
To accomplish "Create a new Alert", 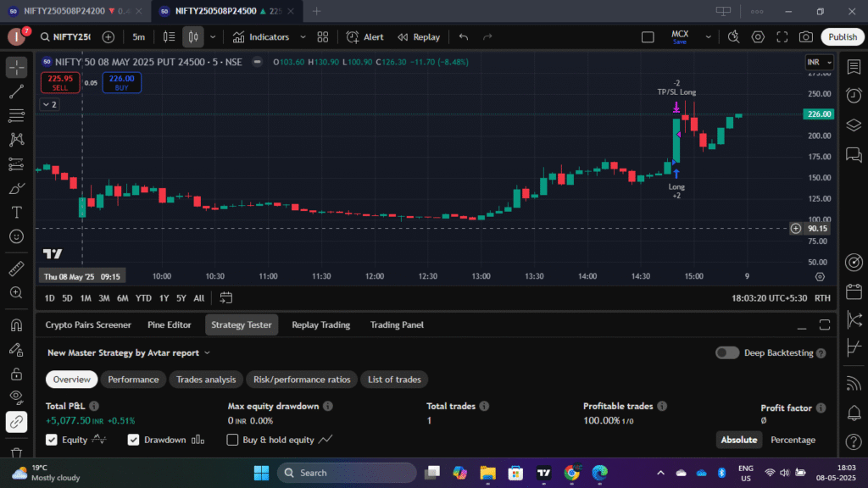I will (364, 37).
